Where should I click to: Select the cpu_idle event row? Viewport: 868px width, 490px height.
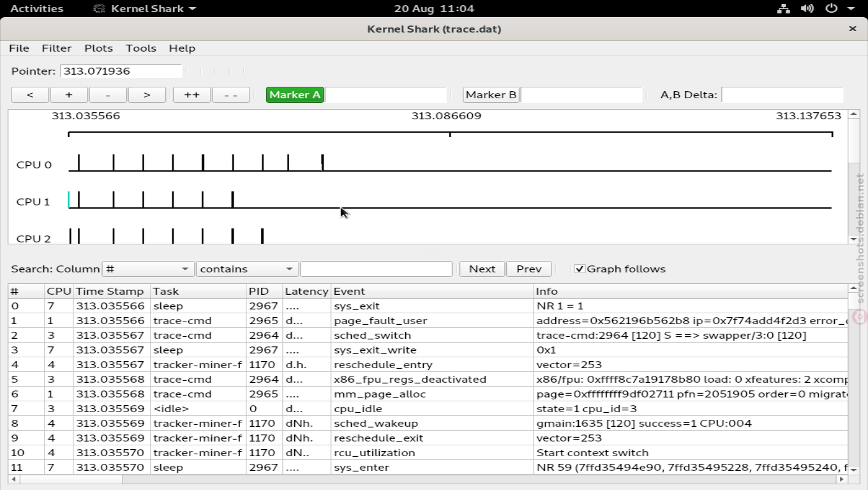(x=428, y=409)
